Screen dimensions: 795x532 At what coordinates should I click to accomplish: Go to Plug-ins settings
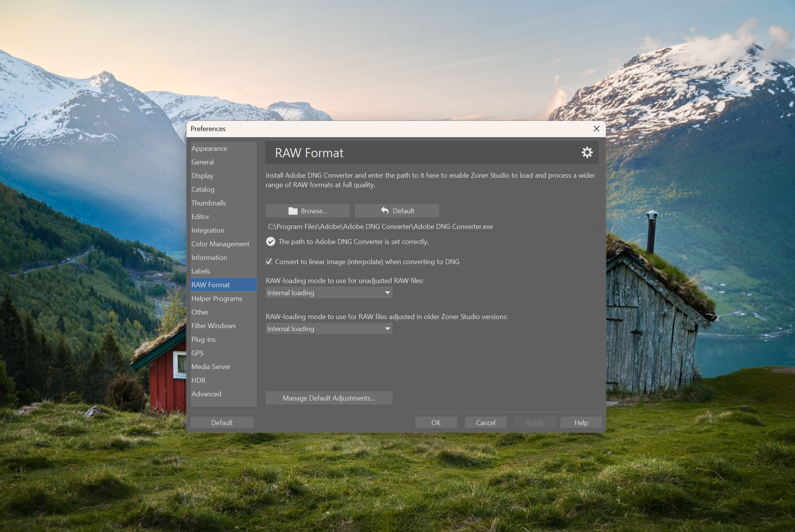(x=223, y=340)
